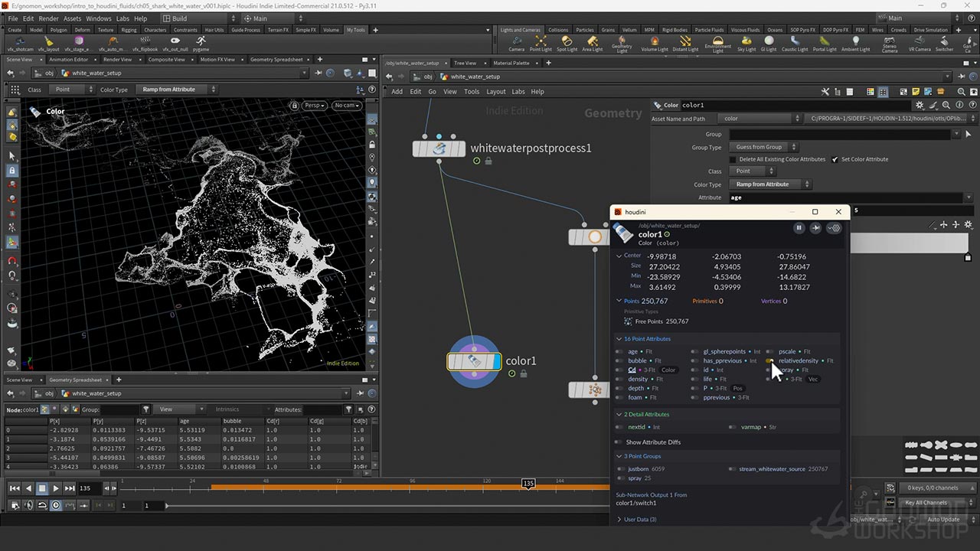Open the Group Type dropdown
This screenshot has height=551, width=980.
click(763, 147)
